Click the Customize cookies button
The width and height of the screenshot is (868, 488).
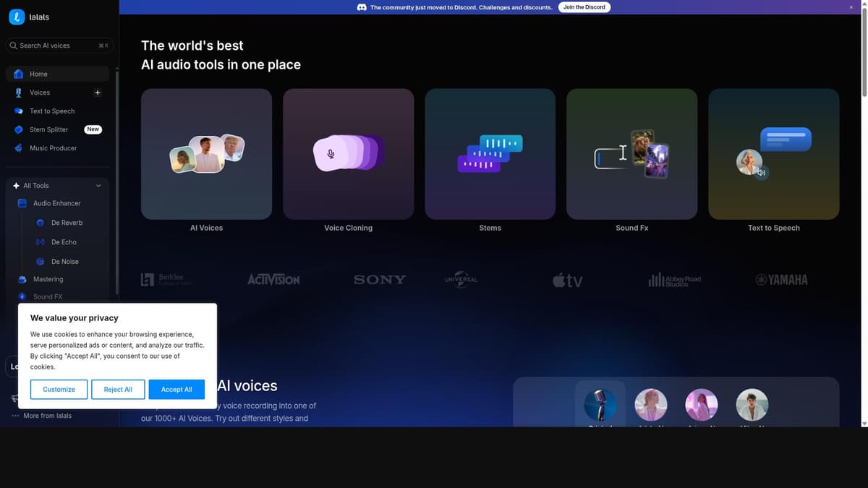[x=59, y=390]
